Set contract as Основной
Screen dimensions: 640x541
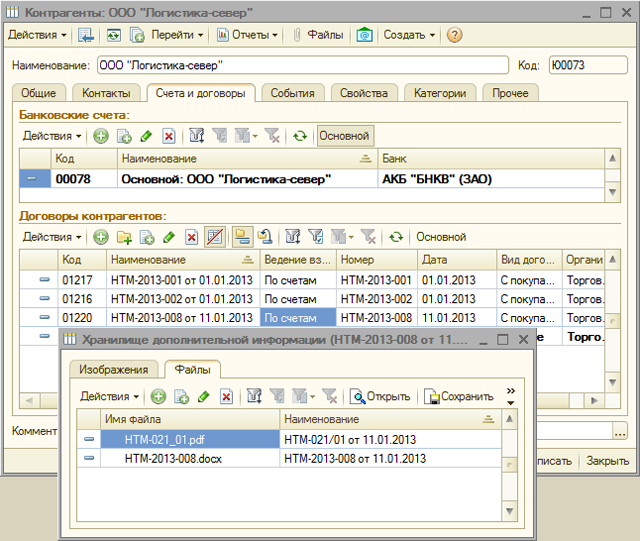[x=441, y=237]
